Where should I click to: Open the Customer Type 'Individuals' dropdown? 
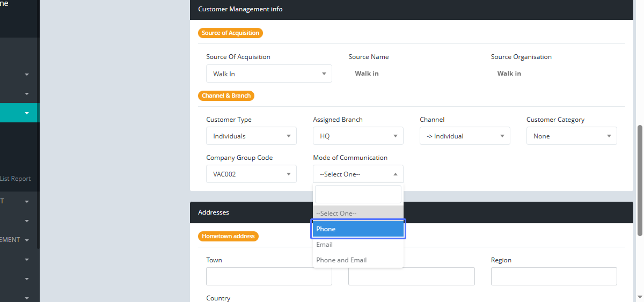[251, 136]
